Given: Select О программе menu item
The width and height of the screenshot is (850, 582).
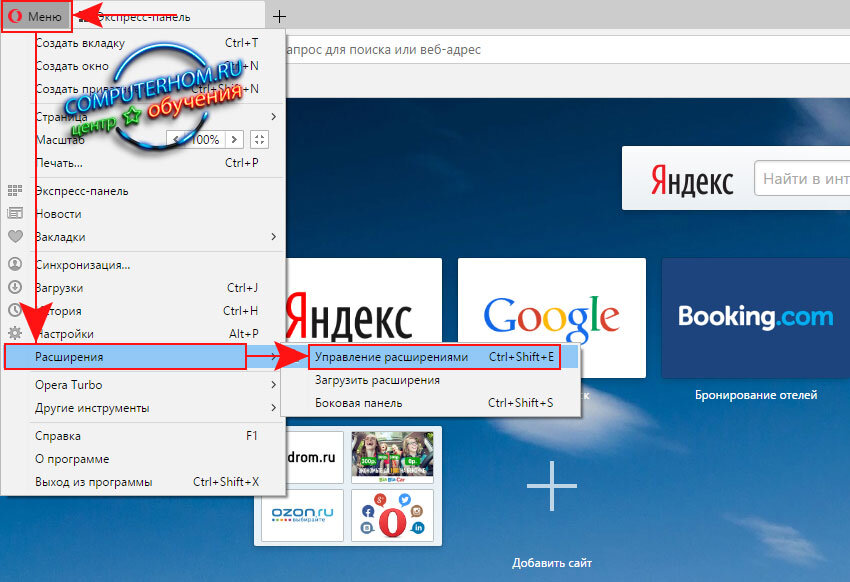Looking at the screenshot, I should tap(143, 459).
